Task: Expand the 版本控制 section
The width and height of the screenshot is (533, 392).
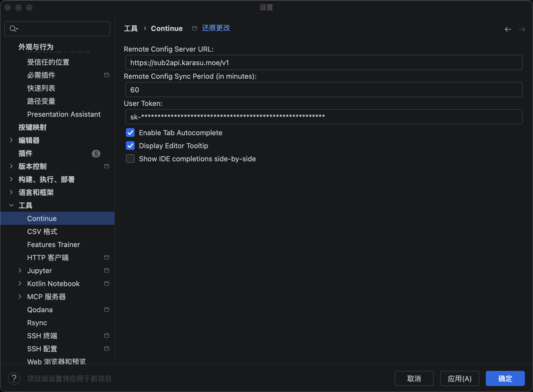Action: (x=11, y=166)
